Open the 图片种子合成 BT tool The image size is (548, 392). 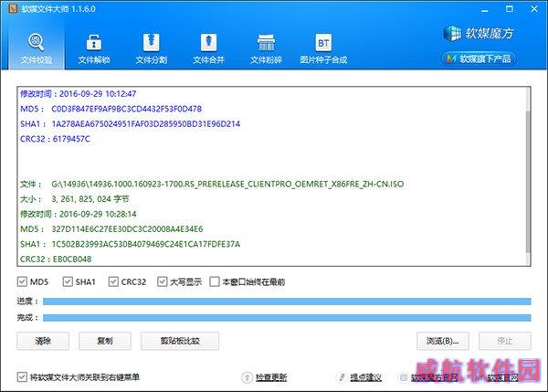coord(323,48)
